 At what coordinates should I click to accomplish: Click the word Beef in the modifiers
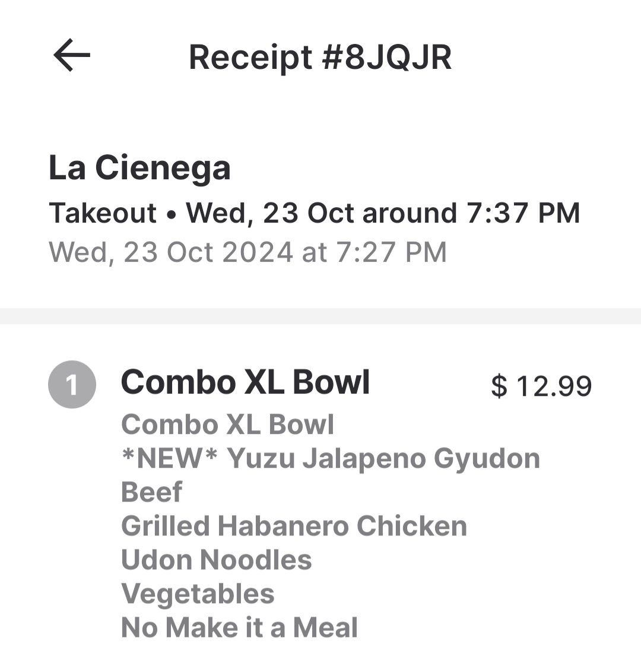(151, 492)
